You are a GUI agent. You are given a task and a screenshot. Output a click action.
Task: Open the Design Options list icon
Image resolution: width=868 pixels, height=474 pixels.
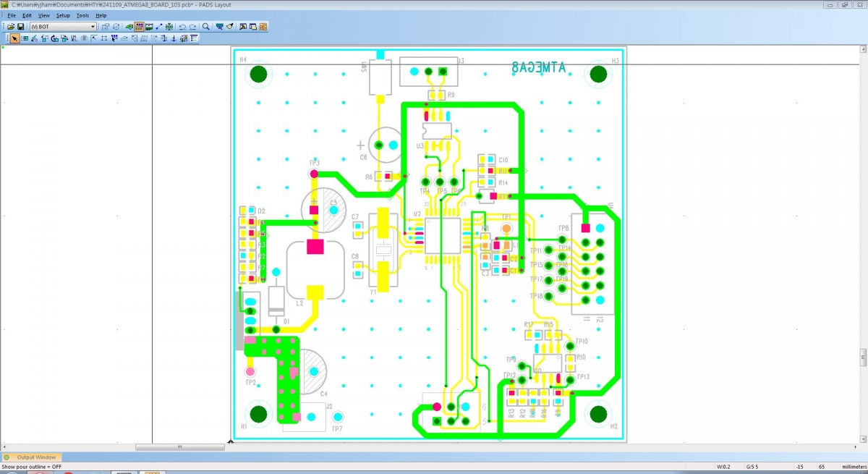point(194,38)
